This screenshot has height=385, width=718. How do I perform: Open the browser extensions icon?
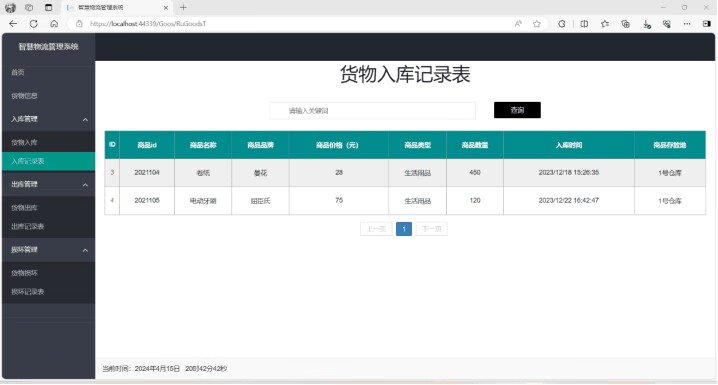[562, 24]
